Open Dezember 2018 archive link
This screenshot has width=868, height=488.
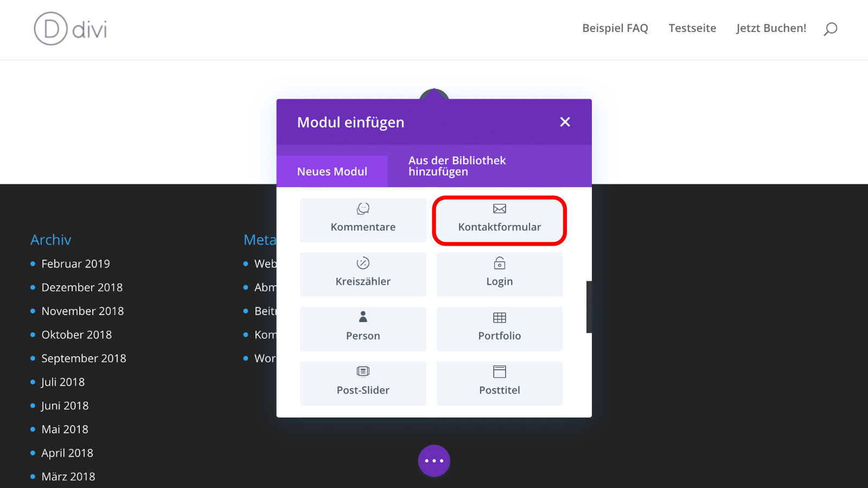[82, 287]
